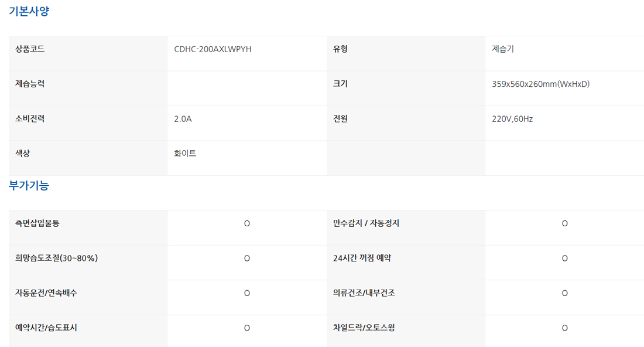Click the 부가기능 section heading
Image resolution: width=644 pixels, height=347 pixels.
pyautogui.click(x=29, y=186)
